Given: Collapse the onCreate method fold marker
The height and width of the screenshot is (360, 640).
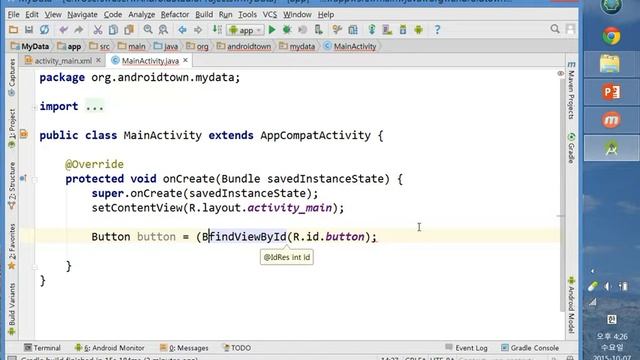Looking at the screenshot, I should 35,179.
